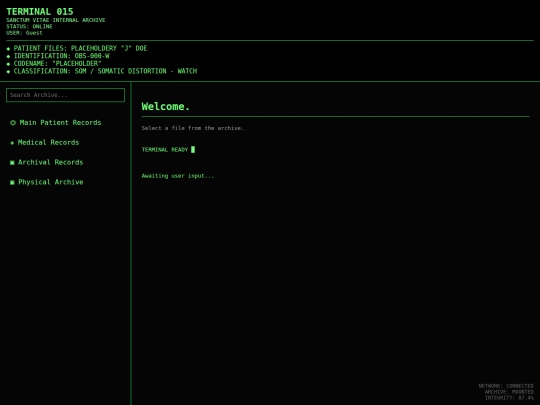The image size is (540, 405).
Task: Click "Awaiting user input..." text
Action: pos(178,176)
